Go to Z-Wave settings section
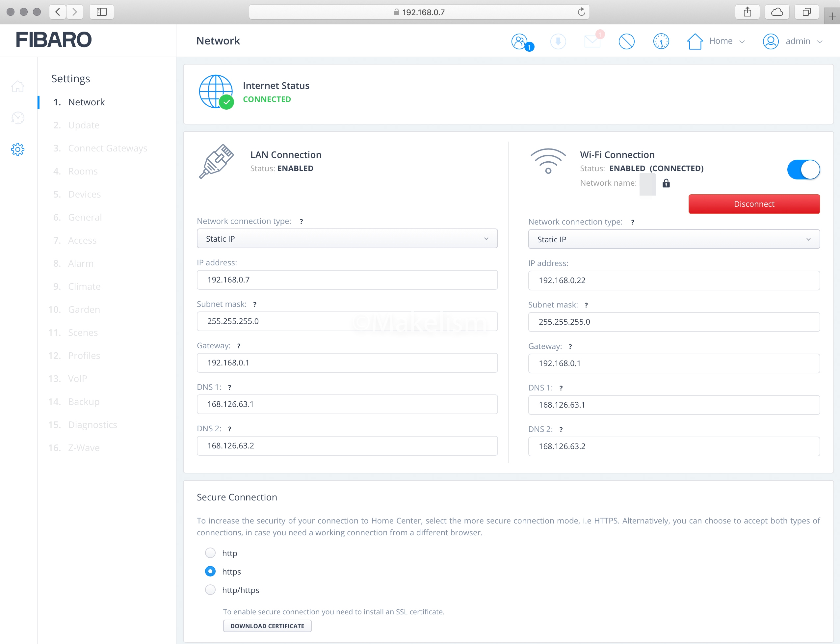This screenshot has height=644, width=840. point(84,448)
